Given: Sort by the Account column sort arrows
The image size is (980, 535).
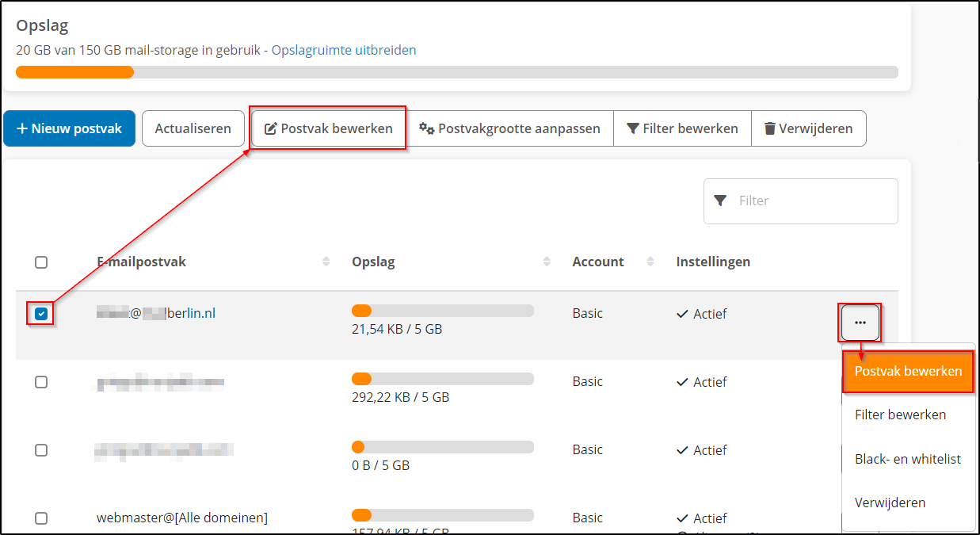Looking at the screenshot, I should click(x=650, y=261).
